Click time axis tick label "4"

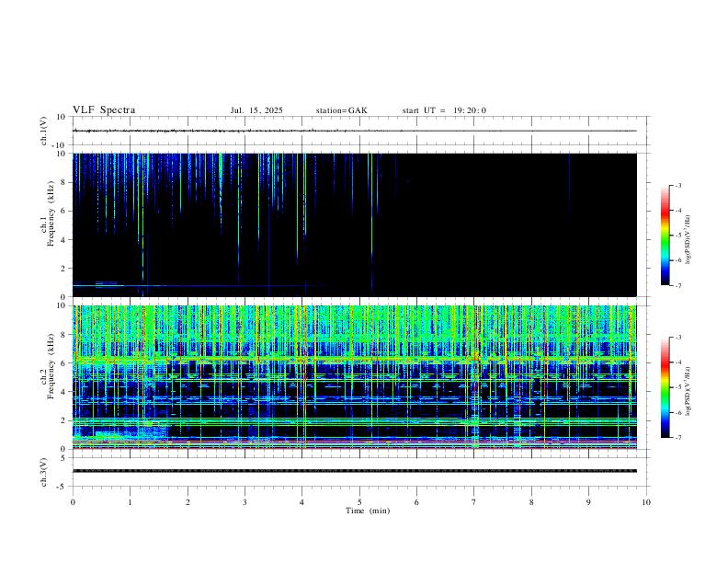(x=302, y=502)
